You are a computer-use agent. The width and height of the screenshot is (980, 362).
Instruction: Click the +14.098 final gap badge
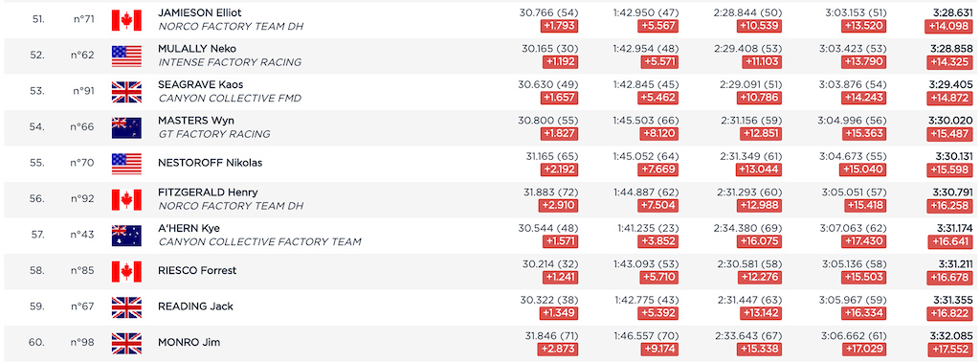[x=949, y=26]
